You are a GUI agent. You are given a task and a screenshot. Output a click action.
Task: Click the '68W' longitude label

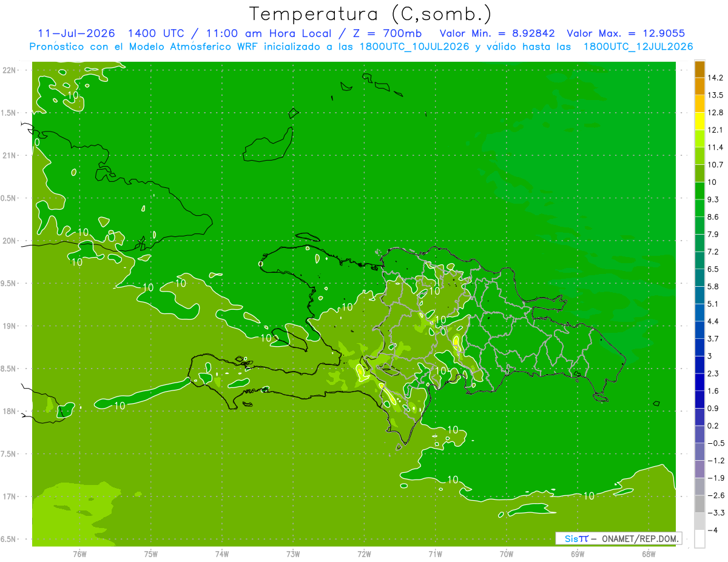point(649,554)
